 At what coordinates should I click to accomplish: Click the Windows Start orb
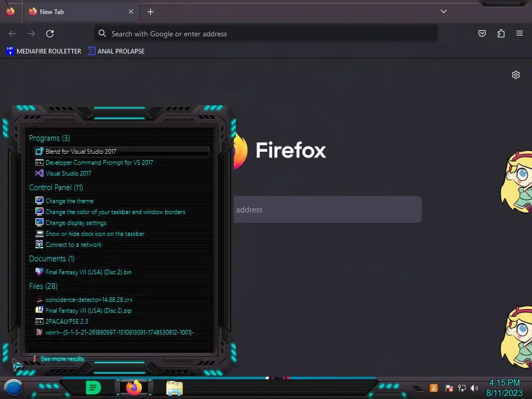click(x=13, y=388)
